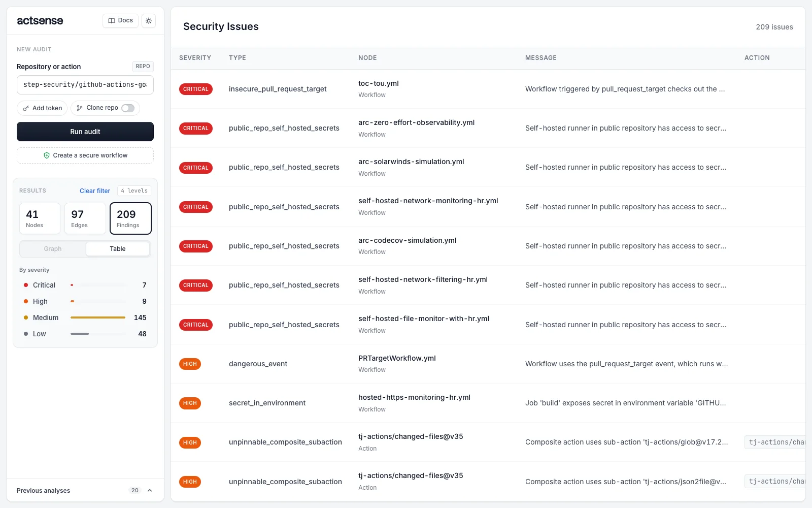The height and width of the screenshot is (508, 812).
Task: Filter by Critical severity
Action: click(85, 285)
